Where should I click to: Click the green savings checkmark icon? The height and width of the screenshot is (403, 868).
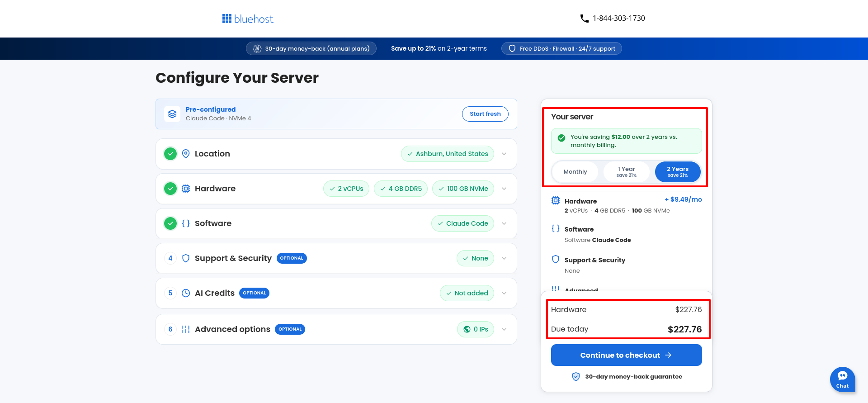tap(561, 138)
